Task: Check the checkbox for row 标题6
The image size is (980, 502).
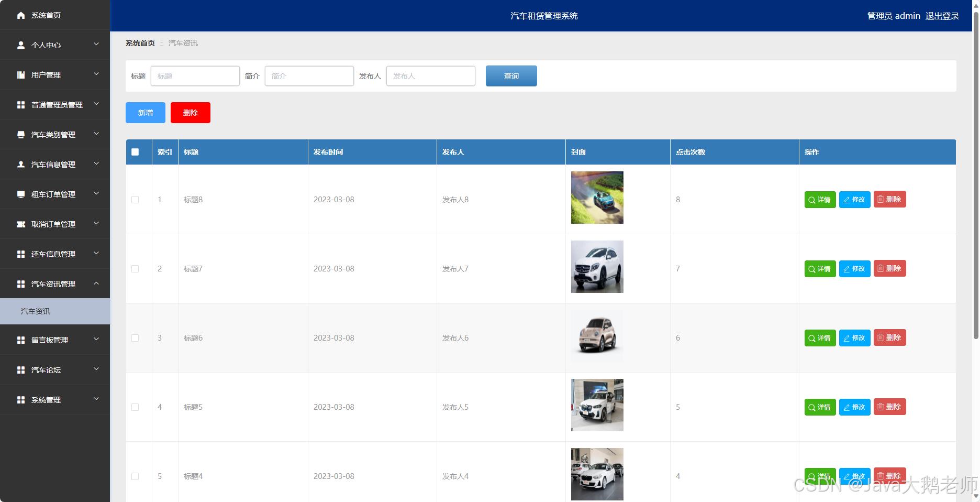Action: tap(135, 338)
